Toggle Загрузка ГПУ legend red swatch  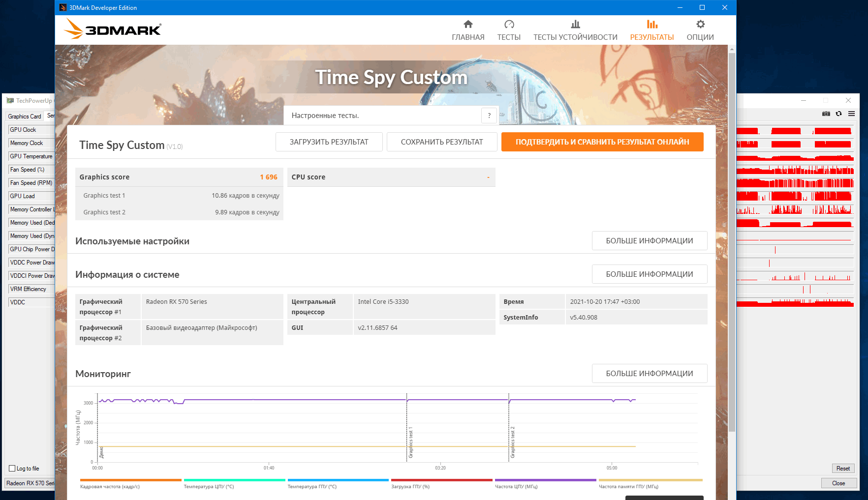tap(442, 480)
